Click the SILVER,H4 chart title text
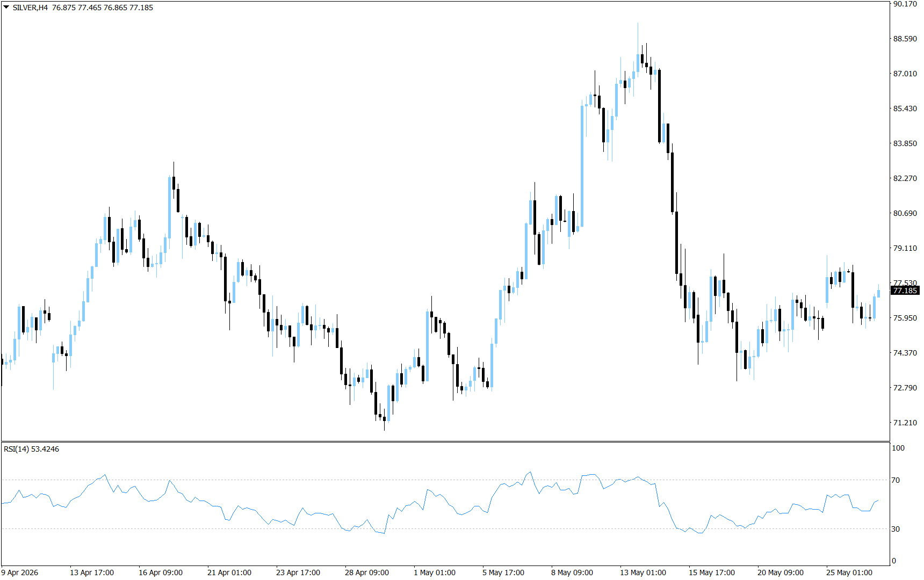Screen dimensions: 924x580 (x=30, y=8)
